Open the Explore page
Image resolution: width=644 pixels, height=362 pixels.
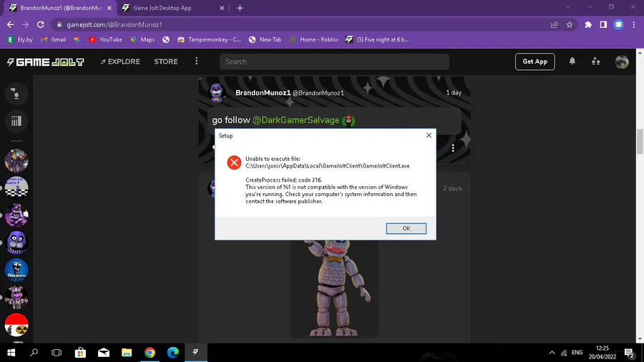click(120, 62)
